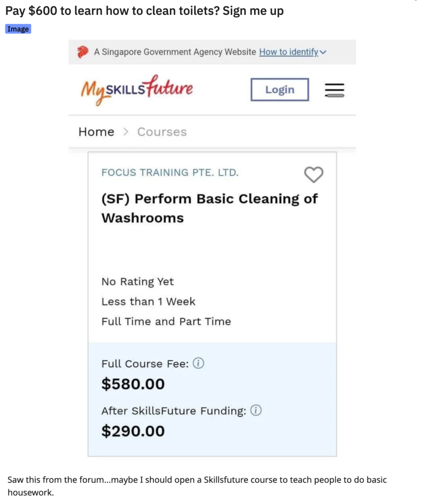Expand the How to identify chevron
The image size is (424, 504).
tap(323, 52)
